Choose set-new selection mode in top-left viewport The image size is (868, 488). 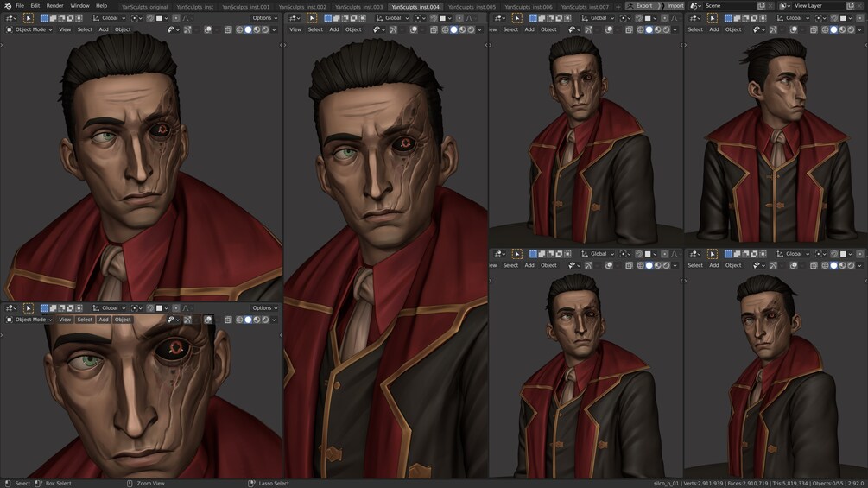click(44, 17)
